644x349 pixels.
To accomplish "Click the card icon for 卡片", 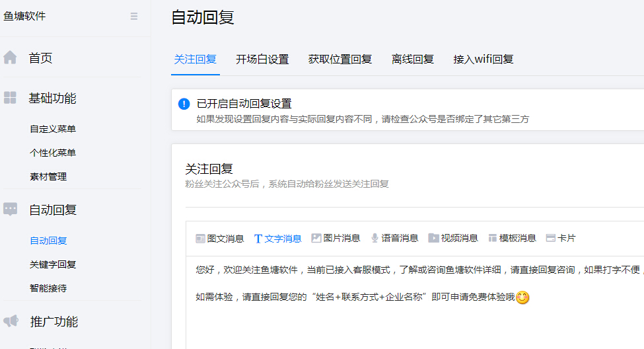I will (551, 238).
